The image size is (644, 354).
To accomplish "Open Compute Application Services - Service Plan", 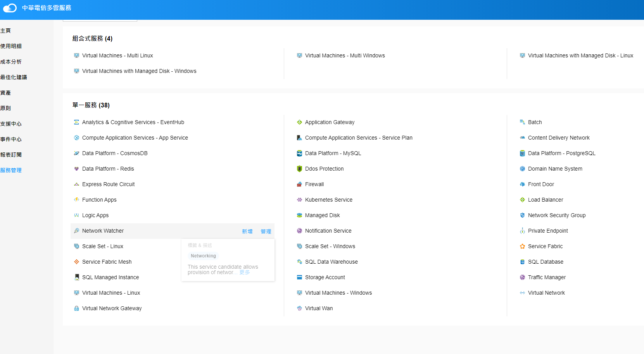I will click(x=359, y=138).
